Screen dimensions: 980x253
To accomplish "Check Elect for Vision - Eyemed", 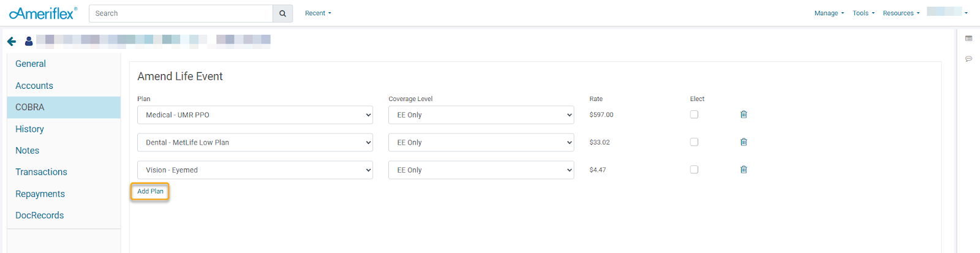I will [x=694, y=170].
